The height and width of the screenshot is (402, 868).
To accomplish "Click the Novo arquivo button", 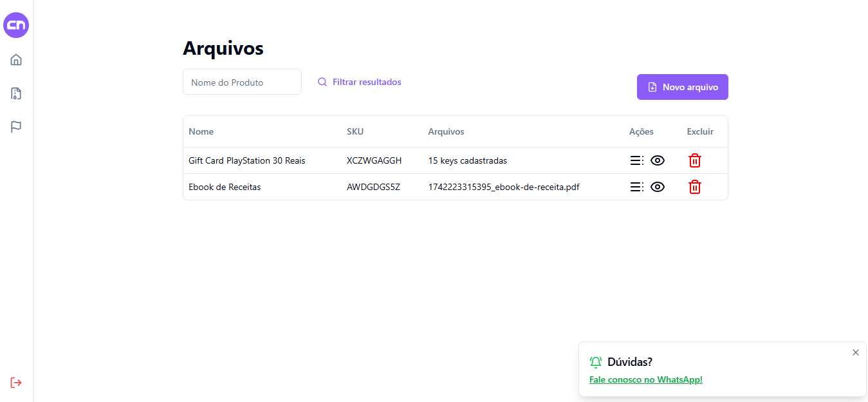I will click(x=682, y=87).
